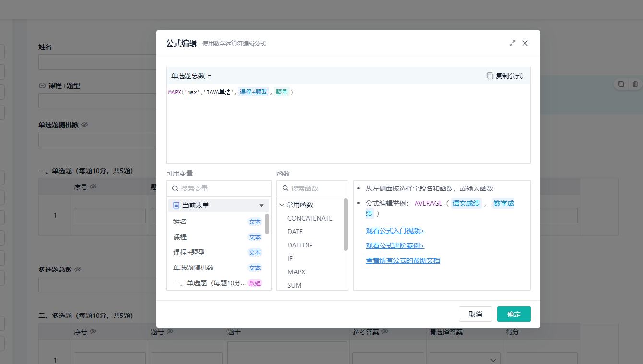Click the background delete trash icon
643x364 pixels.
tap(635, 84)
